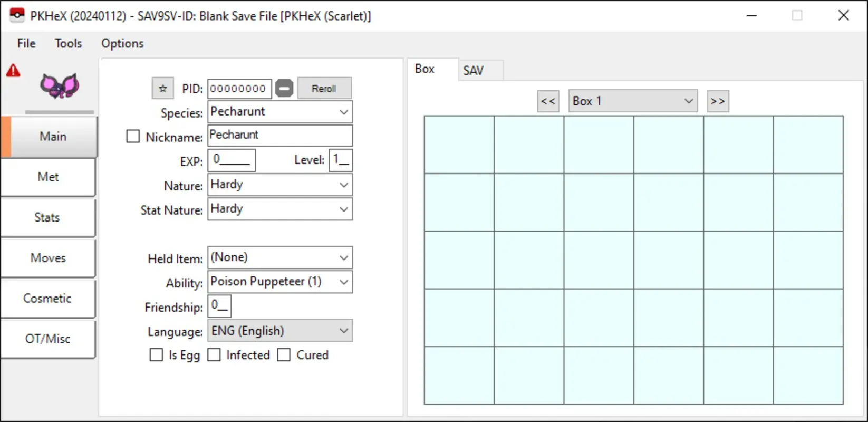Viewport: 868px width, 422px height.
Task: Click the shiny star button
Action: [x=163, y=88]
